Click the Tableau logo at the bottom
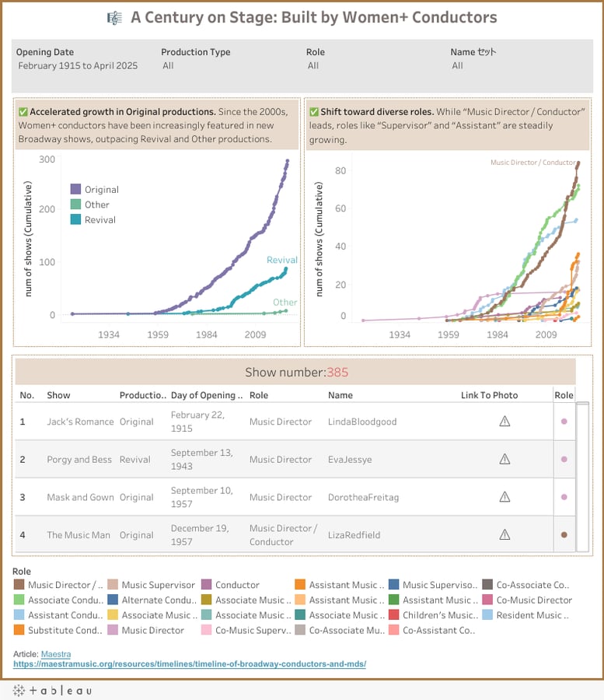Viewport: 604px width, 700px height. pyautogui.click(x=52, y=690)
